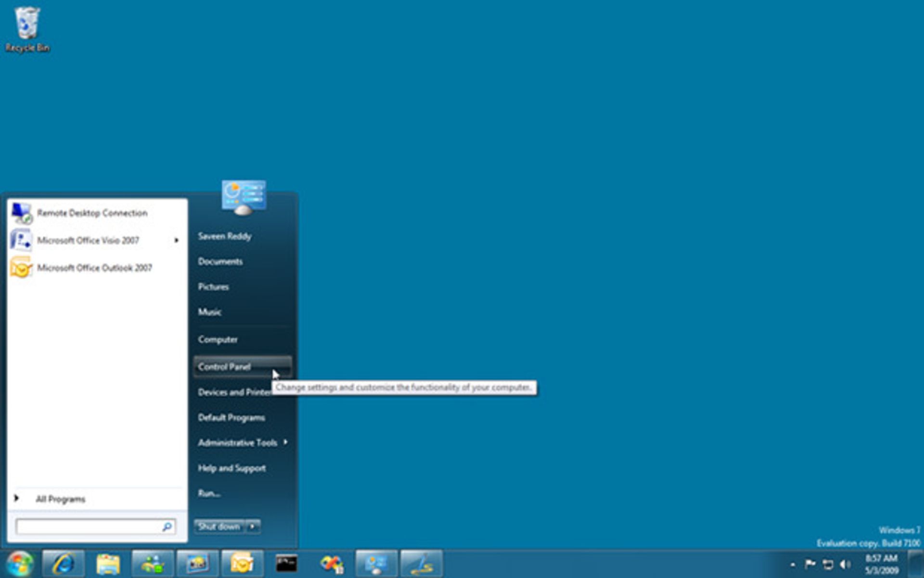
Task: Launch Remote Desktop Connection
Action: tap(92, 213)
